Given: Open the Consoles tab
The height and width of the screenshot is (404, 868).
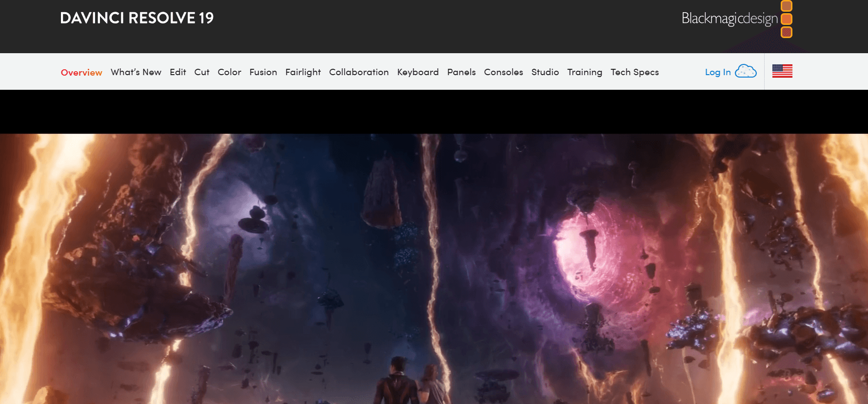Looking at the screenshot, I should click(x=504, y=72).
